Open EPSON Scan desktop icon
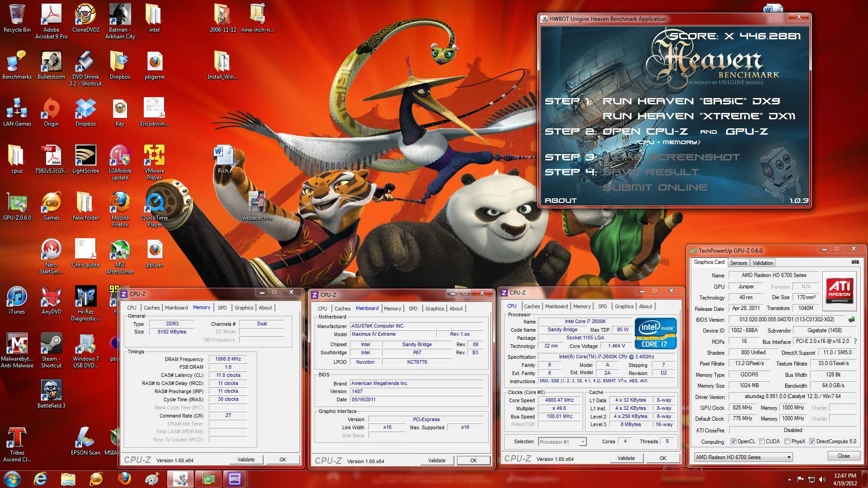868x488 pixels. point(86,441)
